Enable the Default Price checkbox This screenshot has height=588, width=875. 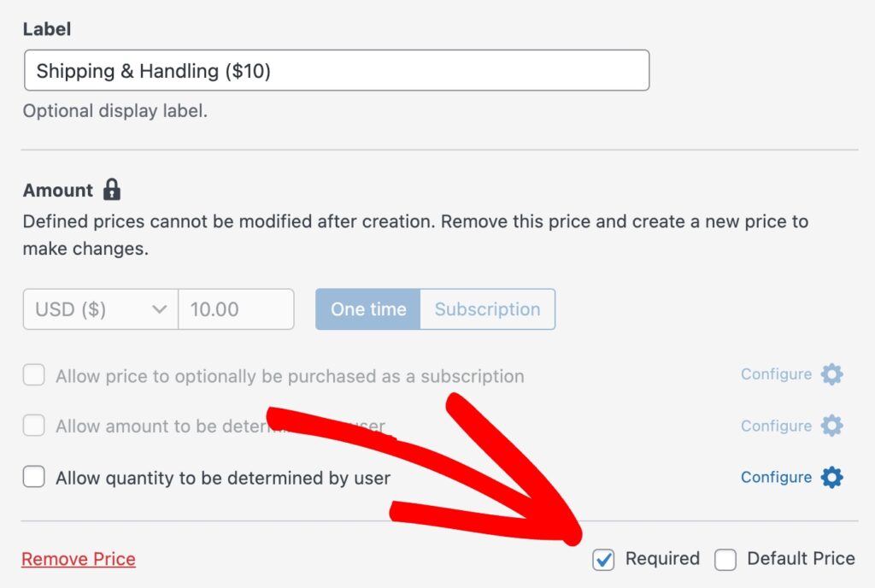click(x=725, y=560)
